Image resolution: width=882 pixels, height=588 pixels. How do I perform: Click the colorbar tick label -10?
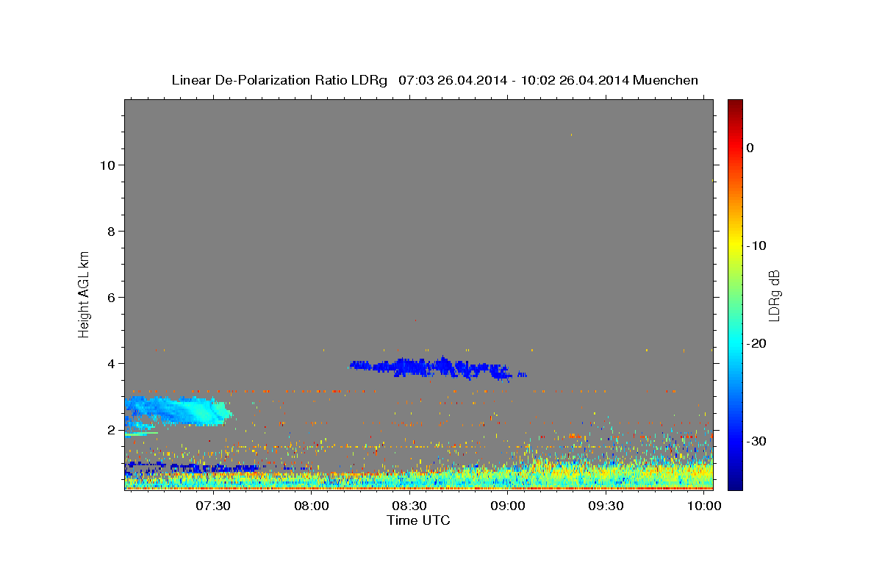pyautogui.click(x=756, y=245)
